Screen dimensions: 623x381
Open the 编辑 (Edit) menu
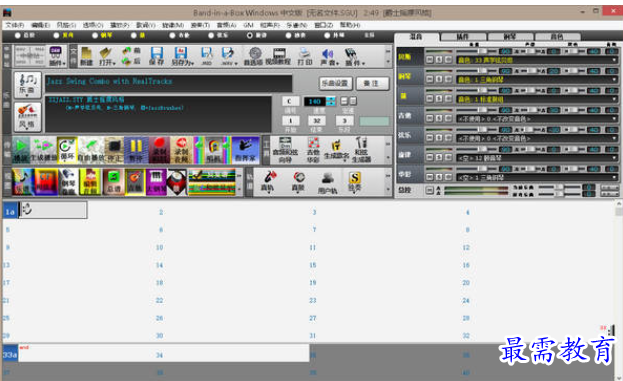point(40,25)
